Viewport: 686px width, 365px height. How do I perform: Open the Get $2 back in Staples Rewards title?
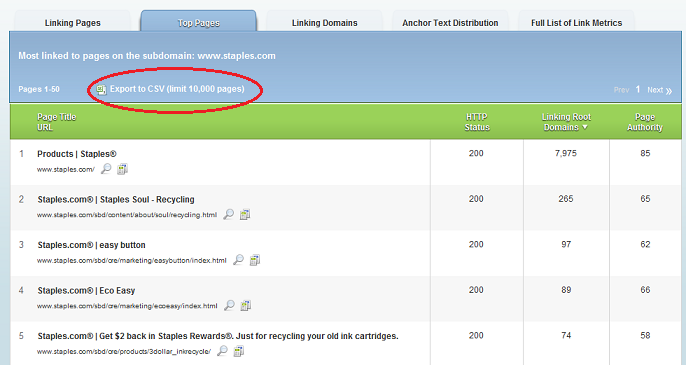coord(218,336)
